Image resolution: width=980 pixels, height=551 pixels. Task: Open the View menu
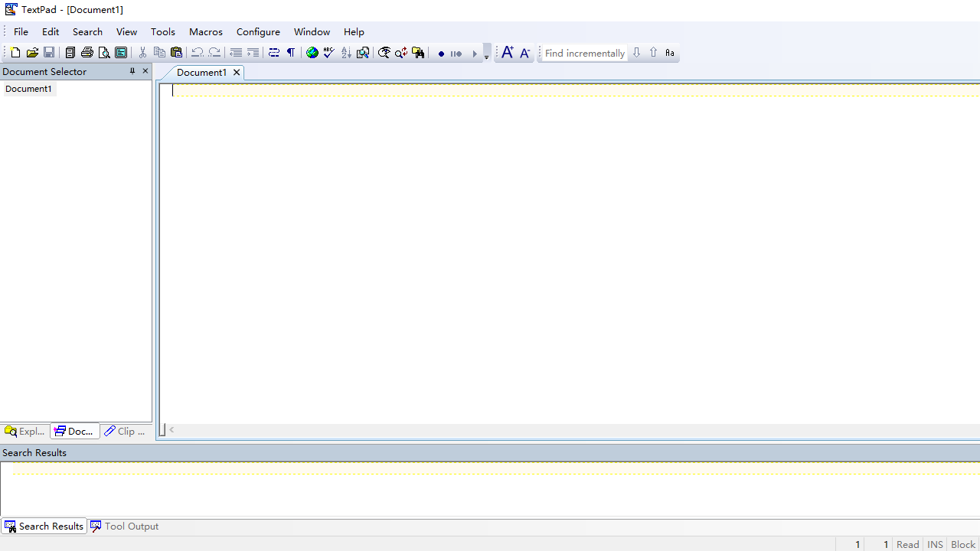126,31
